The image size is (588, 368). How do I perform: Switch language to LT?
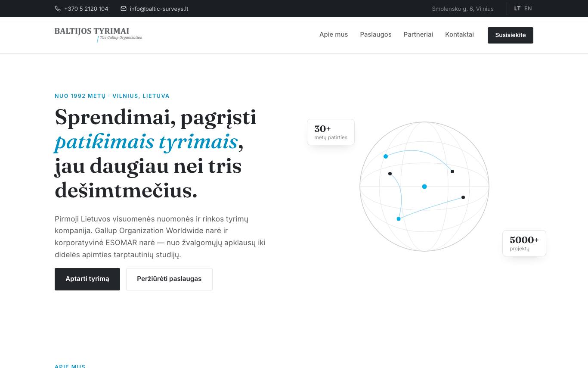tap(517, 9)
